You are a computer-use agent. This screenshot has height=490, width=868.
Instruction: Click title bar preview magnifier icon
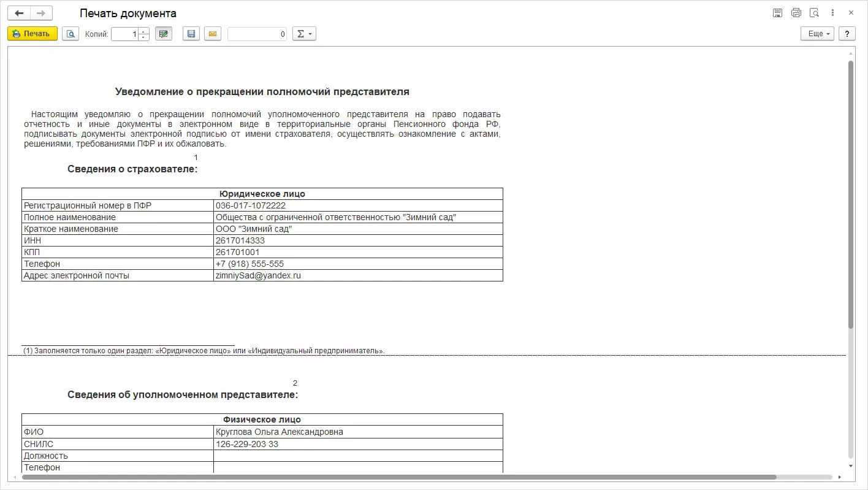[814, 13]
